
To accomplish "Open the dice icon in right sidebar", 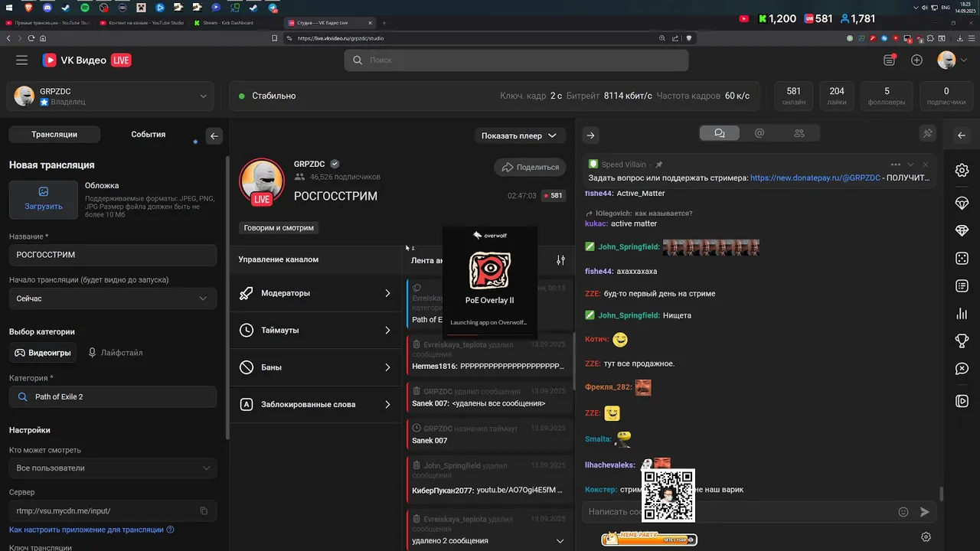I will point(962,259).
